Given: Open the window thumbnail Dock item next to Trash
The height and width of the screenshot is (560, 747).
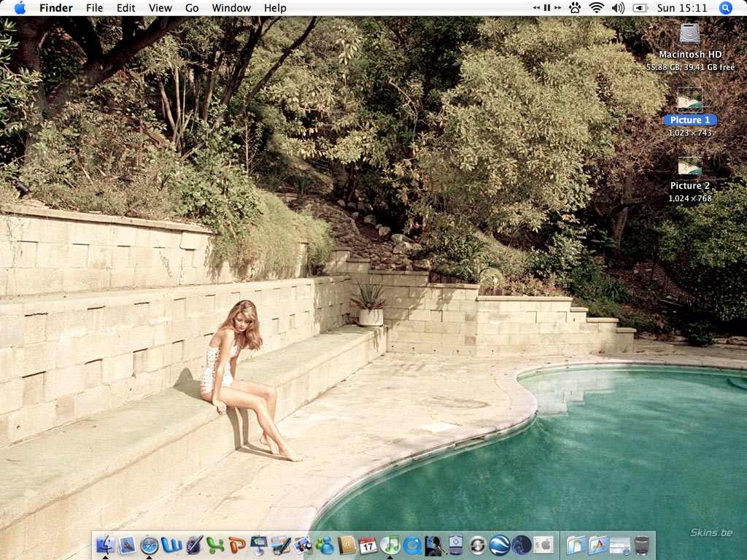Looking at the screenshot, I should pyautogui.click(x=620, y=545).
